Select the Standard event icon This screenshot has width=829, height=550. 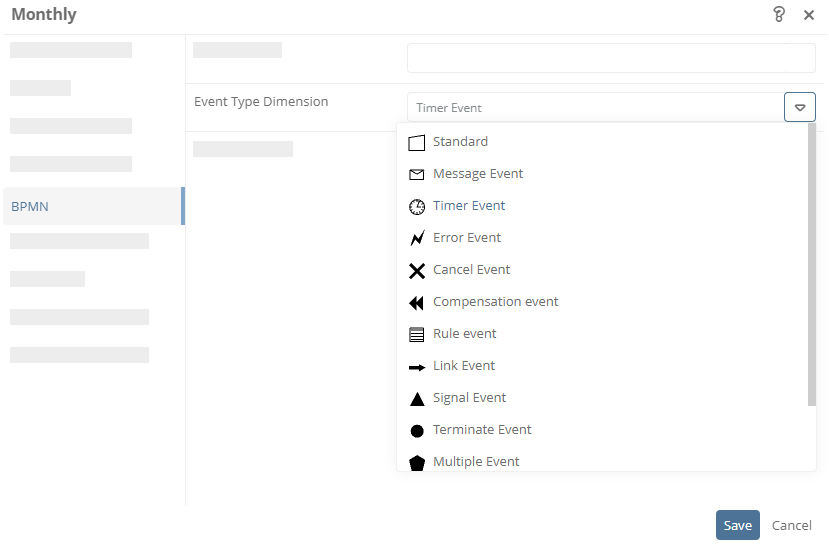[x=417, y=143]
